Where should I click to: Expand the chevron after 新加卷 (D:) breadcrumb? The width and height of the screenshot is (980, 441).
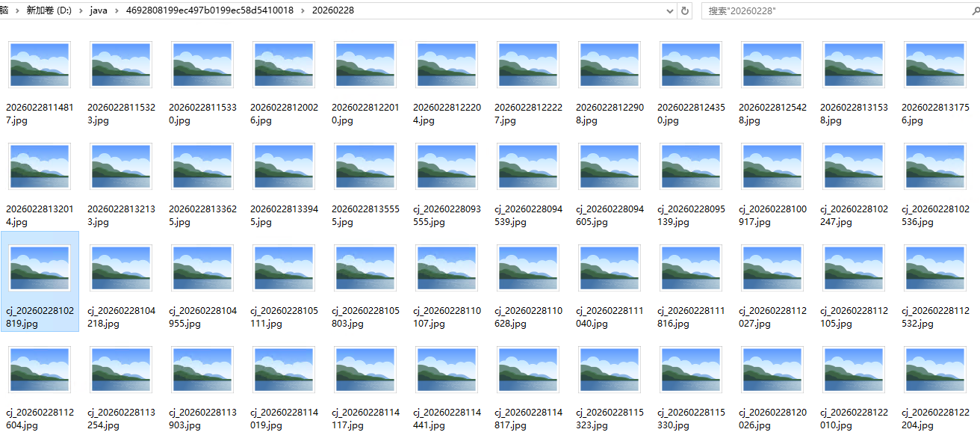(x=81, y=10)
